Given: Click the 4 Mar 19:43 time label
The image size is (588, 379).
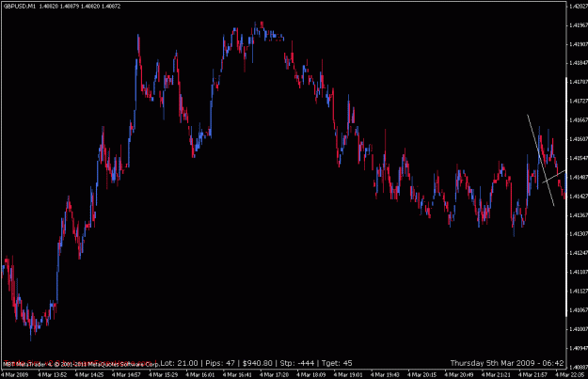Looking at the screenshot, I should click(x=385, y=374).
